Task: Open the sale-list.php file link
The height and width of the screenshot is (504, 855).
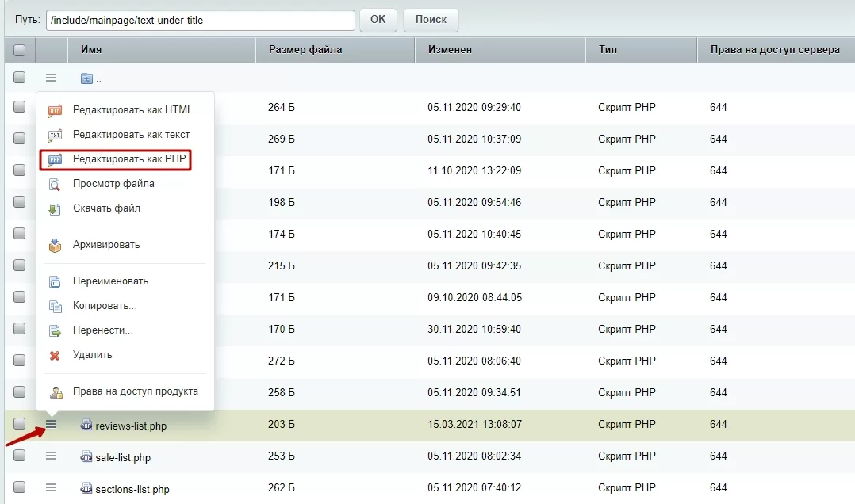Action: pyautogui.click(x=123, y=458)
